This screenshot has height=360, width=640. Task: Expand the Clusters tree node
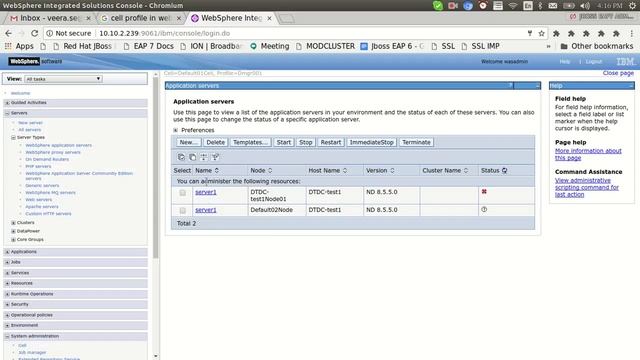tap(13, 223)
